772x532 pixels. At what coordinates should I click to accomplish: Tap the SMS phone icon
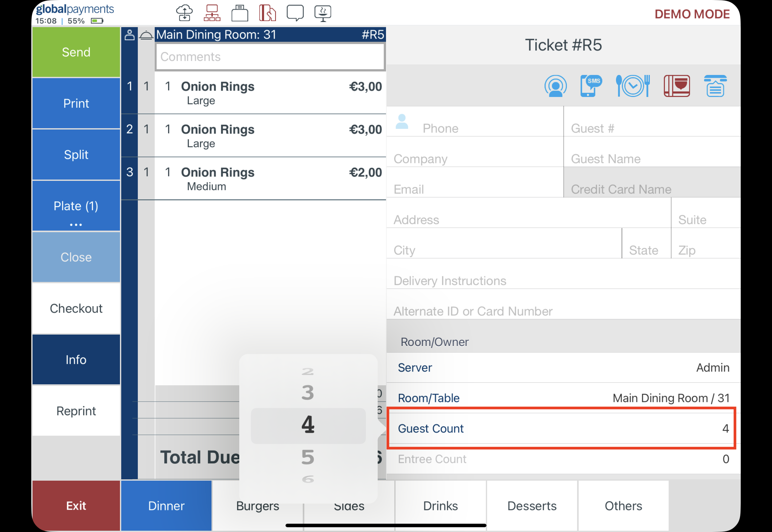[591, 86]
